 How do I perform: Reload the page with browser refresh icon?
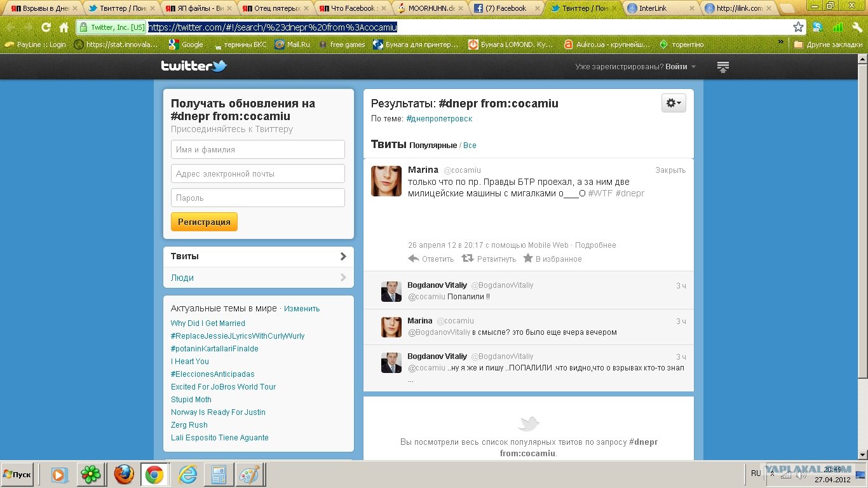pyautogui.click(x=46, y=27)
